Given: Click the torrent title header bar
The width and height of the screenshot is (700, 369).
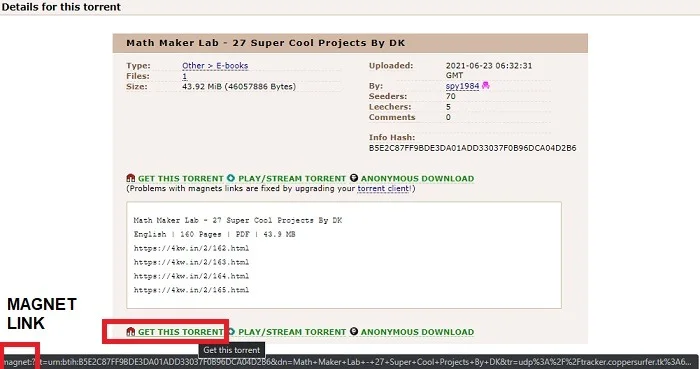Looking at the screenshot, I should coord(350,43).
